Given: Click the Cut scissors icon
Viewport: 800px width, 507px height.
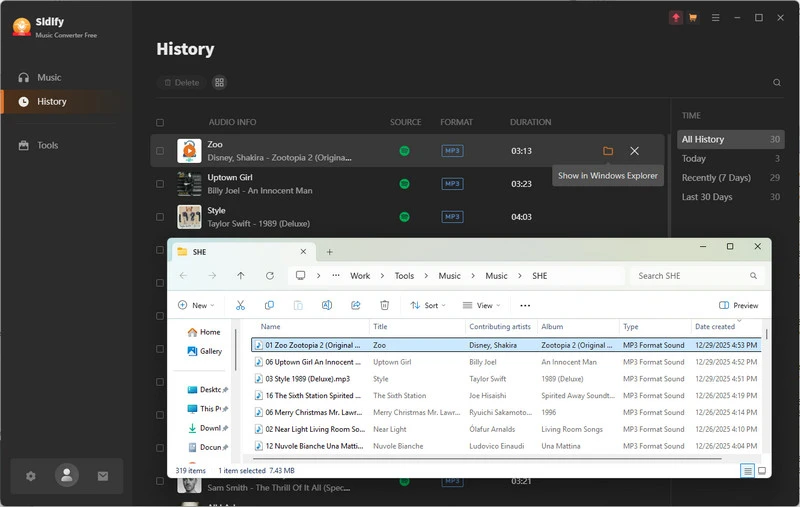Looking at the screenshot, I should [240, 305].
